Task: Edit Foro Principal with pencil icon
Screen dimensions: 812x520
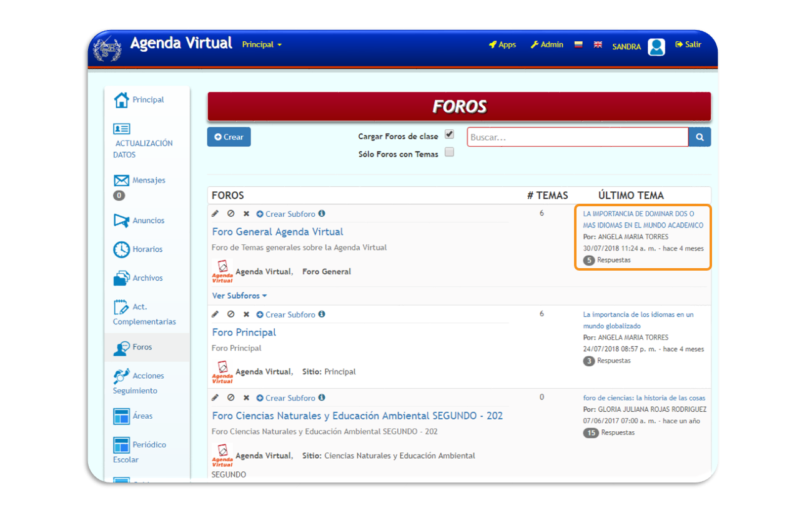Action: 215,314
